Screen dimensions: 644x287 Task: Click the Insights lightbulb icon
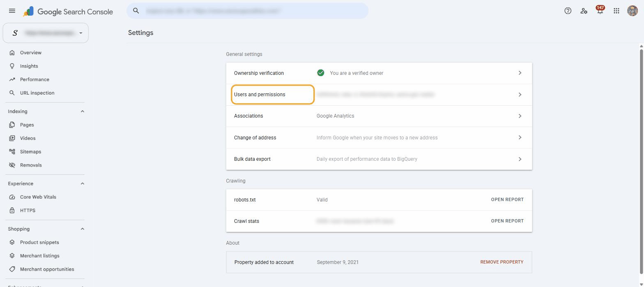12,66
